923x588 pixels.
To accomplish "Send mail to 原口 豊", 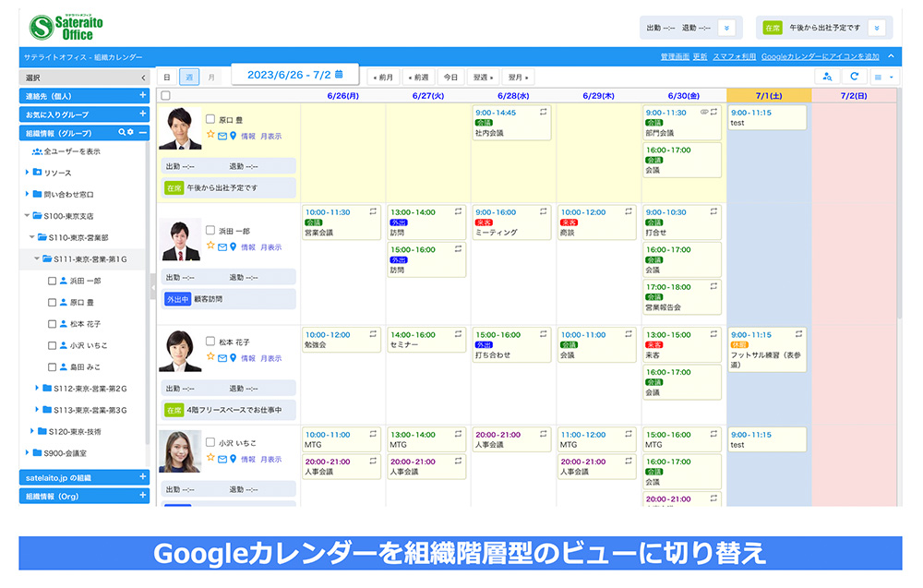I will 222,136.
